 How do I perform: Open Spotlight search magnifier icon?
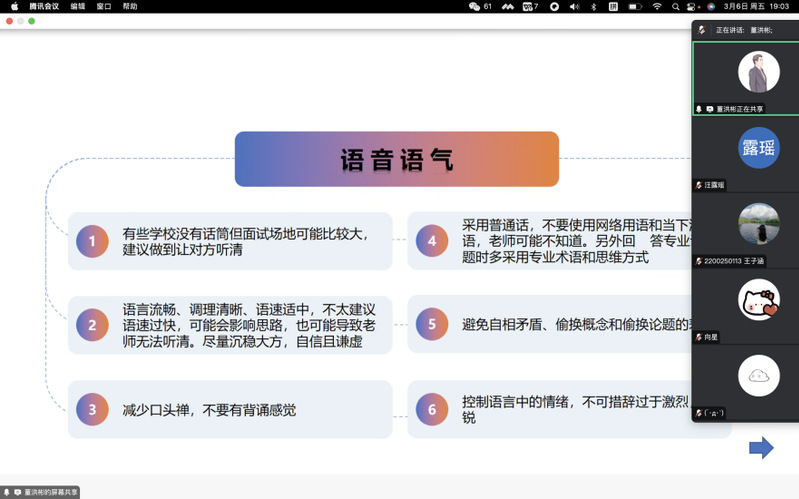pyautogui.click(x=677, y=6)
